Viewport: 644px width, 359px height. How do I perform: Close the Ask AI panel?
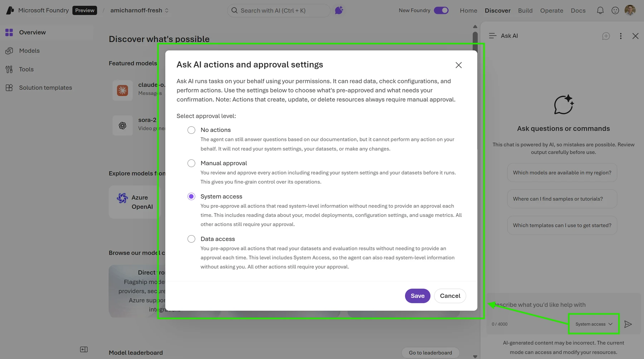point(635,36)
